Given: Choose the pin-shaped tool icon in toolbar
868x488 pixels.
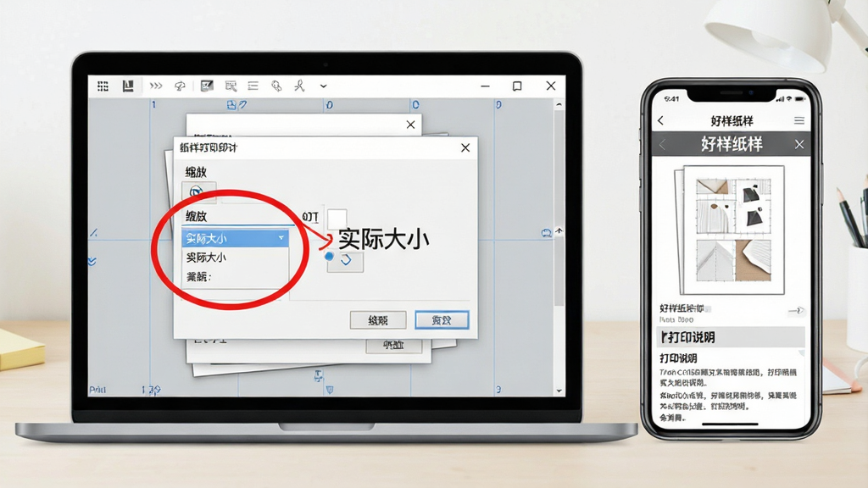Looking at the screenshot, I should [276, 86].
